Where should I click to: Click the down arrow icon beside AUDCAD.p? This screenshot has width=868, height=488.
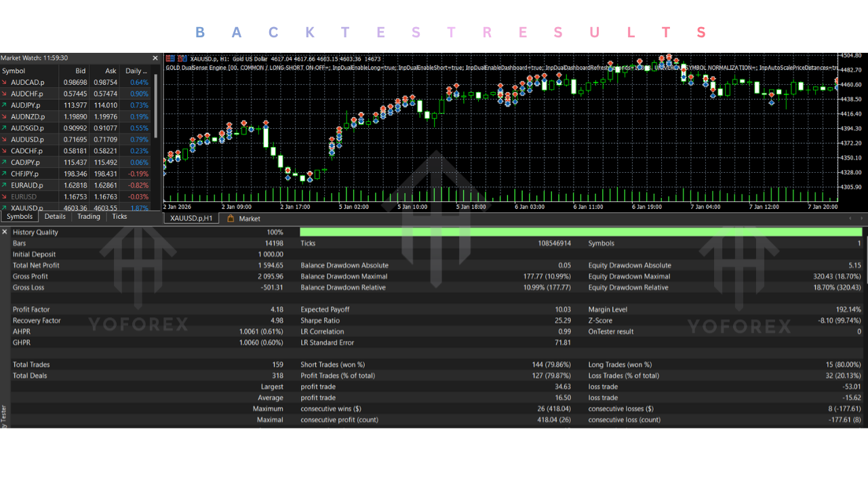(5, 82)
